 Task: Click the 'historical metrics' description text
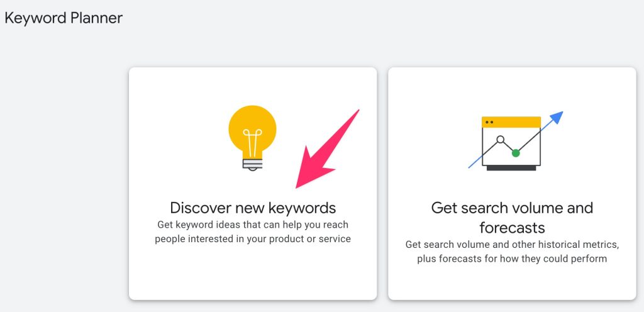pos(512,244)
